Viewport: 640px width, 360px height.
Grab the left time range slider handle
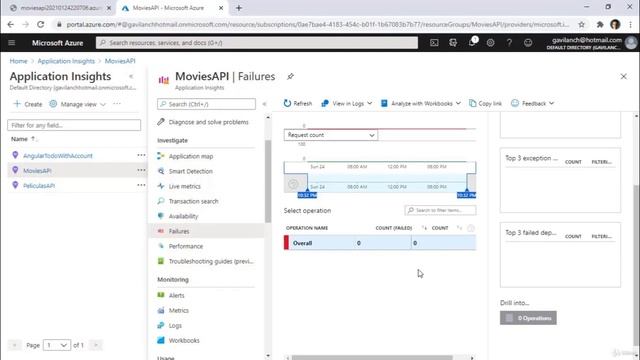[307, 194]
